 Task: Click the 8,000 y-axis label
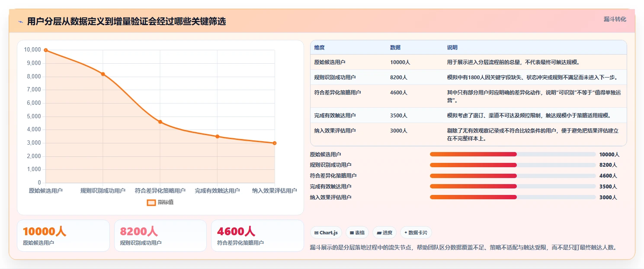(x=34, y=77)
